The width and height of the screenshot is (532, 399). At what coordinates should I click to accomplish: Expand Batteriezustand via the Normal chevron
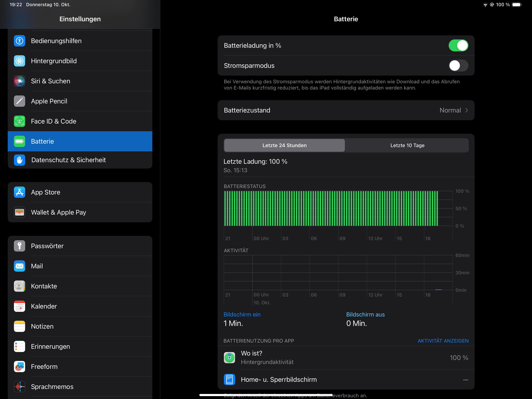[x=466, y=110]
